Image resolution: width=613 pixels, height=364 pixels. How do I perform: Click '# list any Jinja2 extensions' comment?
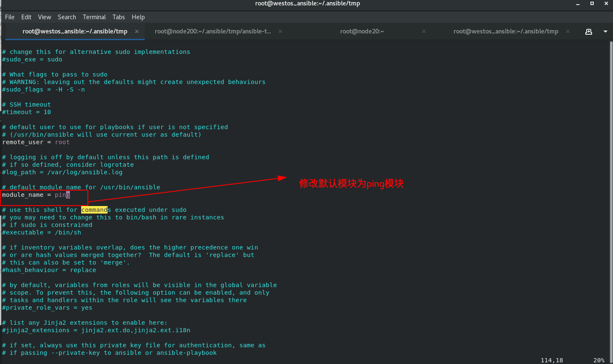pyautogui.click(x=85, y=323)
